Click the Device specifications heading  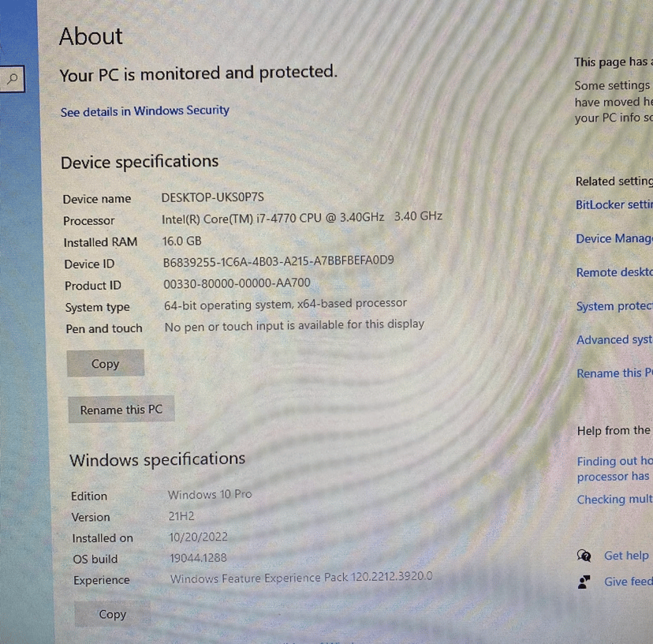pyautogui.click(x=140, y=162)
